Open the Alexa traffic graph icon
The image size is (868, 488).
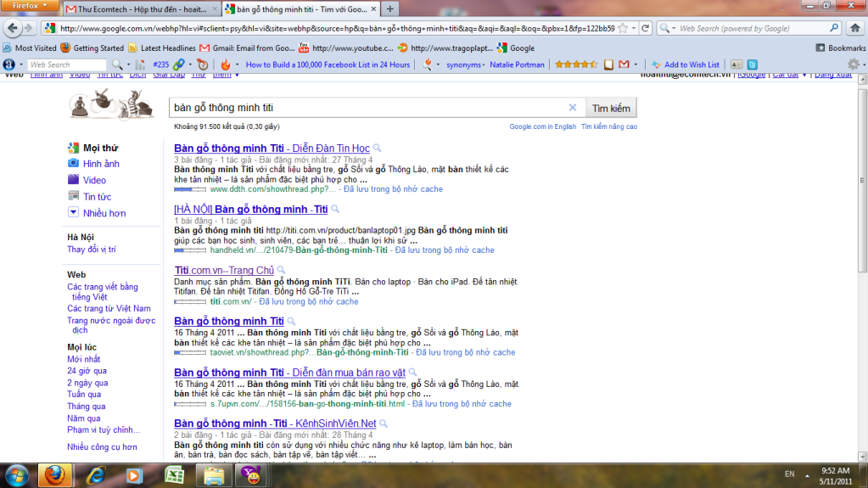[x=141, y=65]
